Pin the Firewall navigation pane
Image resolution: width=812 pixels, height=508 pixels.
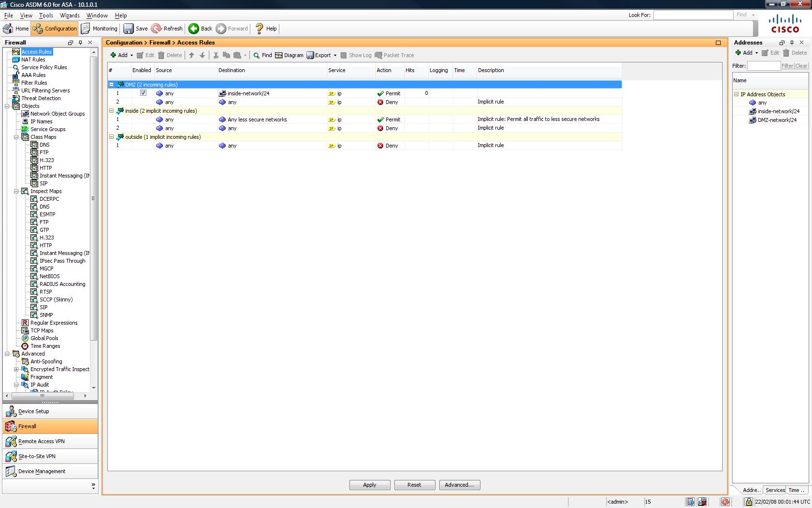pos(80,43)
